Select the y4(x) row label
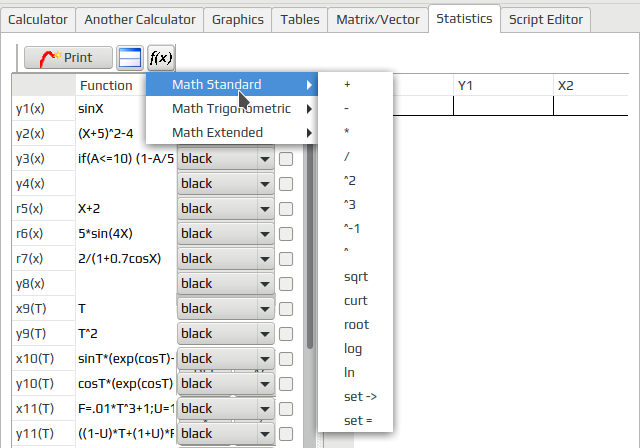640x448 pixels. click(44, 184)
